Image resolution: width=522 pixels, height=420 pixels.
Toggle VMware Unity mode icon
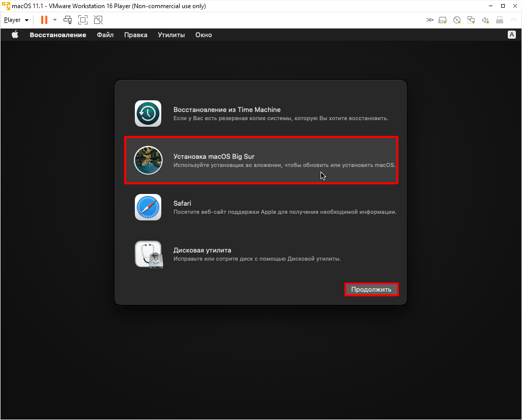click(x=98, y=20)
